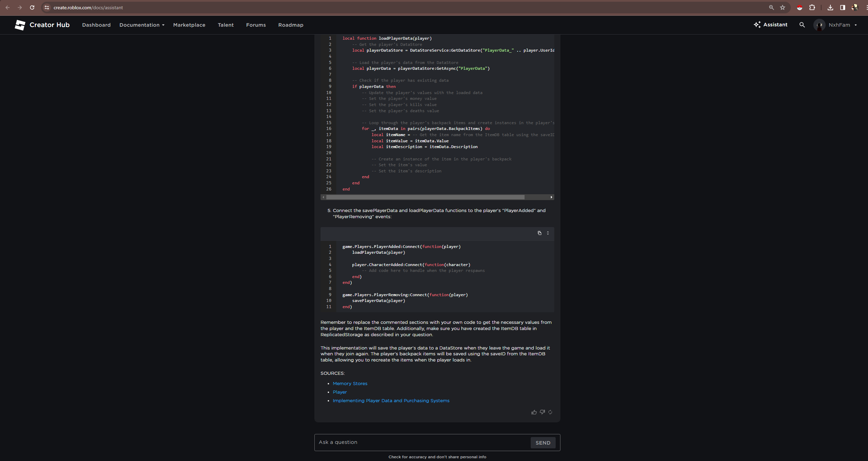868x461 pixels.
Task: Open the browser Downloads icon
Action: coord(830,7)
